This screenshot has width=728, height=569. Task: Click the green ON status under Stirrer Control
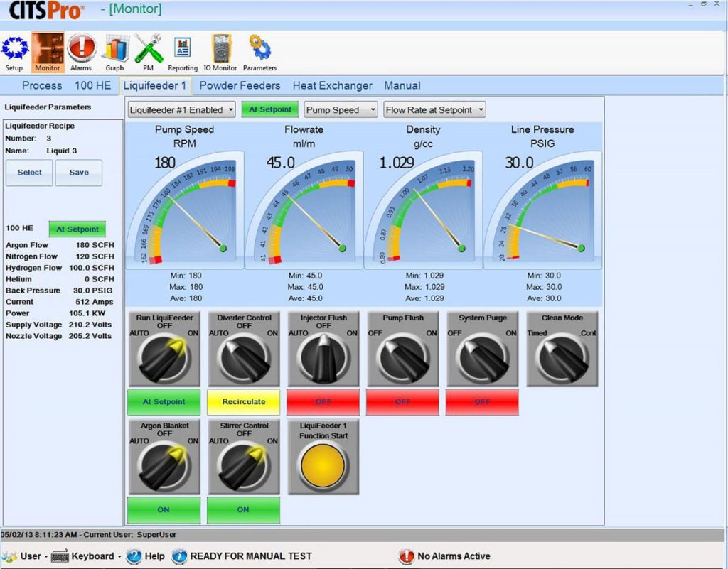click(x=244, y=510)
